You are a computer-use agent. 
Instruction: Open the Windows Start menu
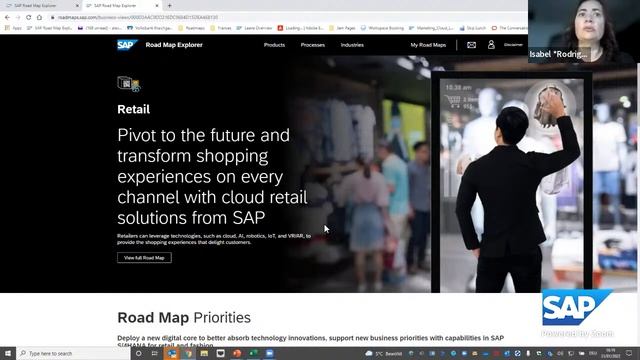(x=8, y=353)
